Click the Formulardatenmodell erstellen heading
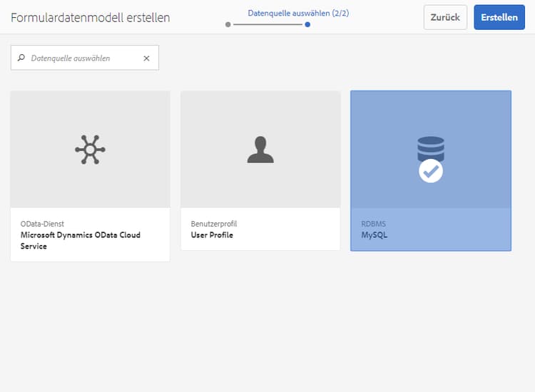 [91, 18]
